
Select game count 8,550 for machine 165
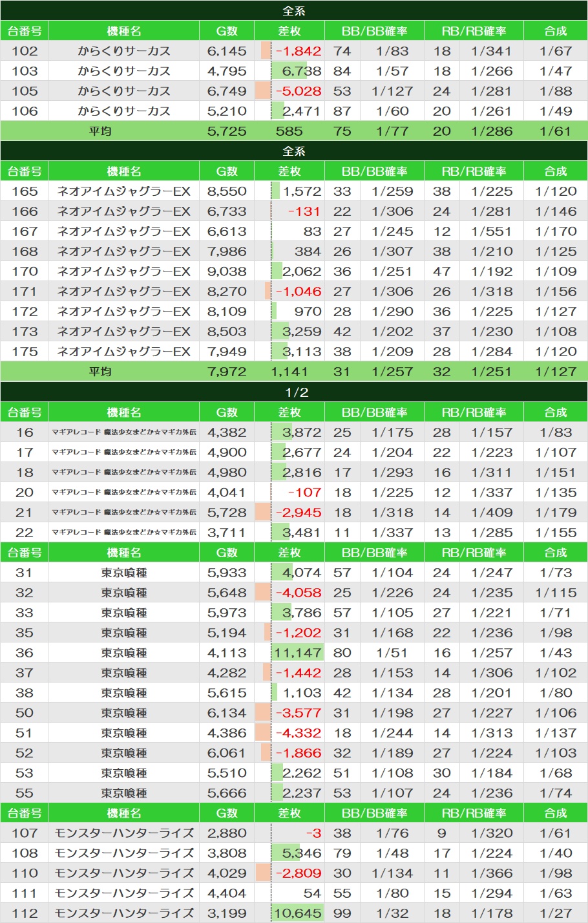pos(227,191)
